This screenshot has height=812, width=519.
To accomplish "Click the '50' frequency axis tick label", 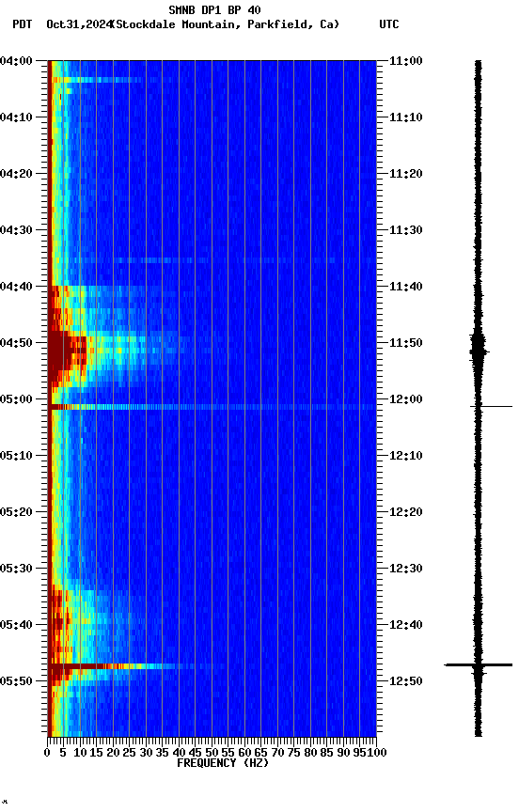I will click(x=212, y=753).
